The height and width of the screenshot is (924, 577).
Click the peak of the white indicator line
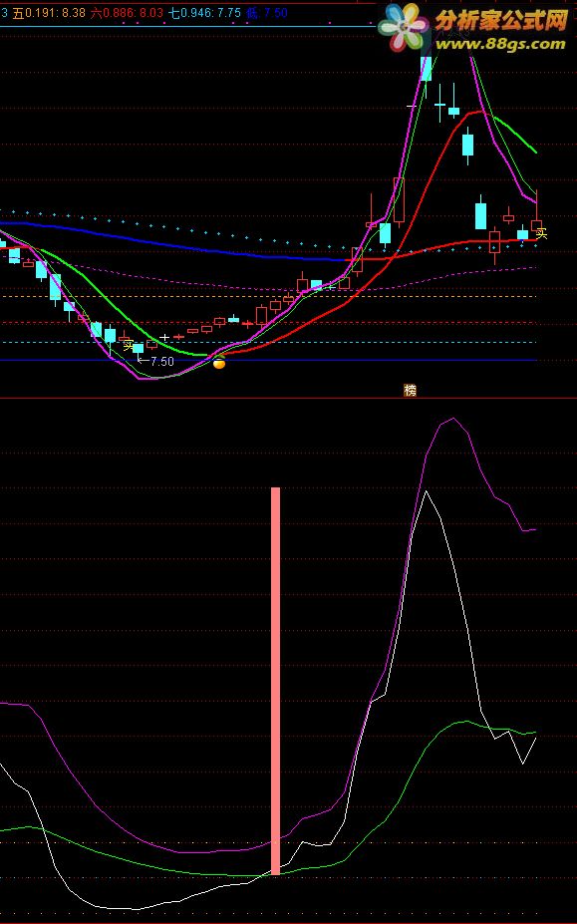[x=426, y=491]
